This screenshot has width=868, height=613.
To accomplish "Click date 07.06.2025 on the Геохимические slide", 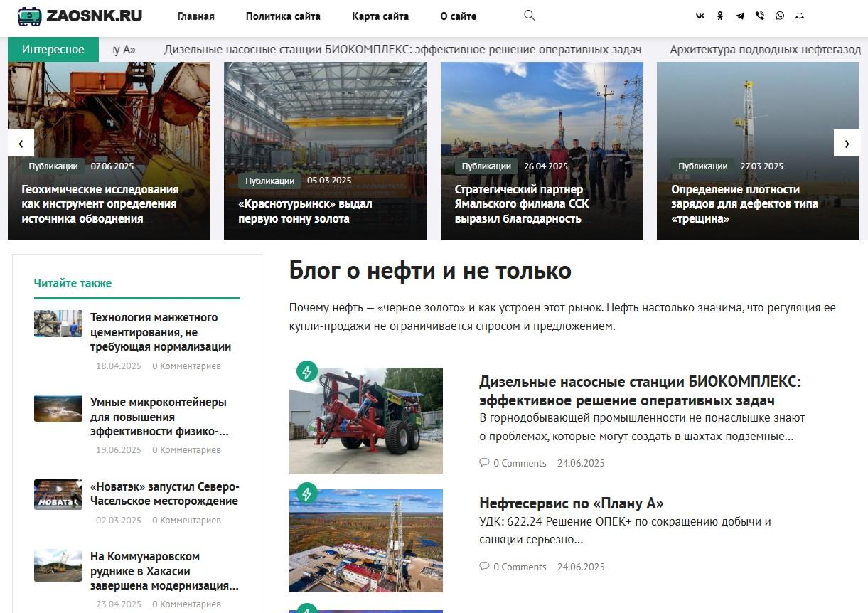I will (x=112, y=166).
